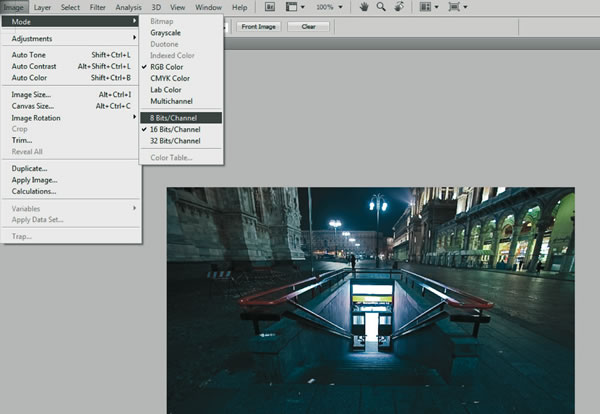The height and width of the screenshot is (414, 600).
Task: Open Apply Image... dialog
Action: tap(70, 180)
